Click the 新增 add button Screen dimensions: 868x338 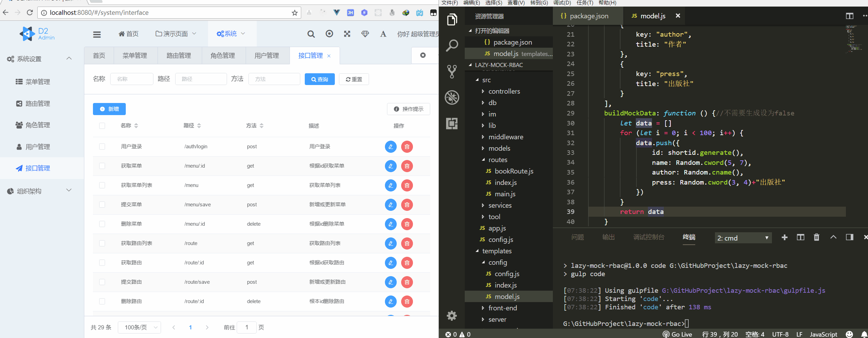coord(109,109)
